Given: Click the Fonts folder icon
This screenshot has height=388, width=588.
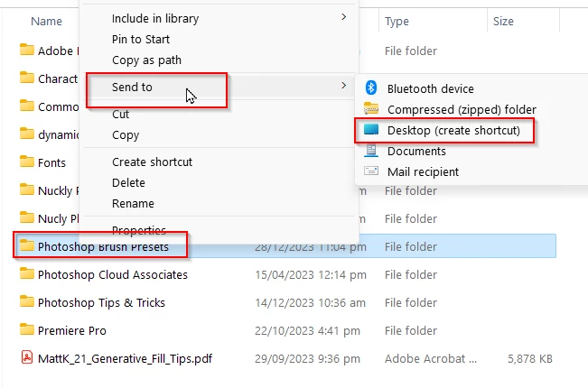Looking at the screenshot, I should coord(26,162).
